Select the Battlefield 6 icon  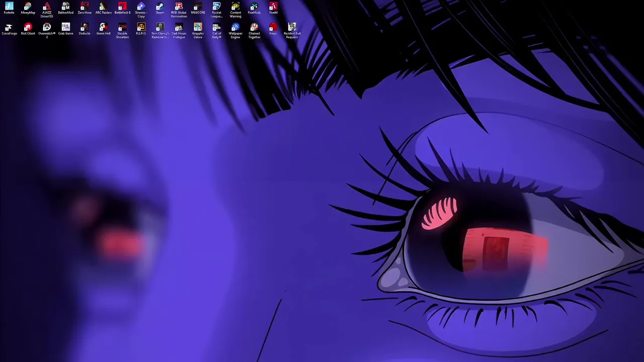pyautogui.click(x=122, y=9)
